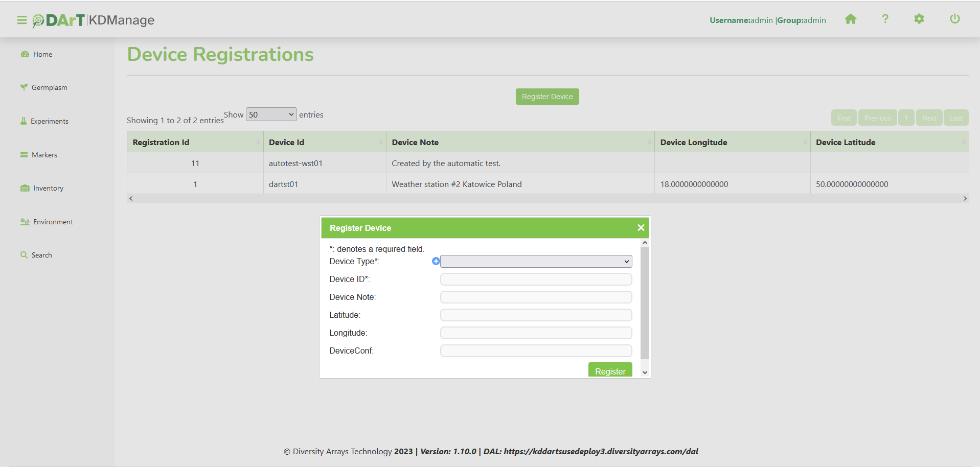Click the dialog's scroll down arrow

point(645,372)
